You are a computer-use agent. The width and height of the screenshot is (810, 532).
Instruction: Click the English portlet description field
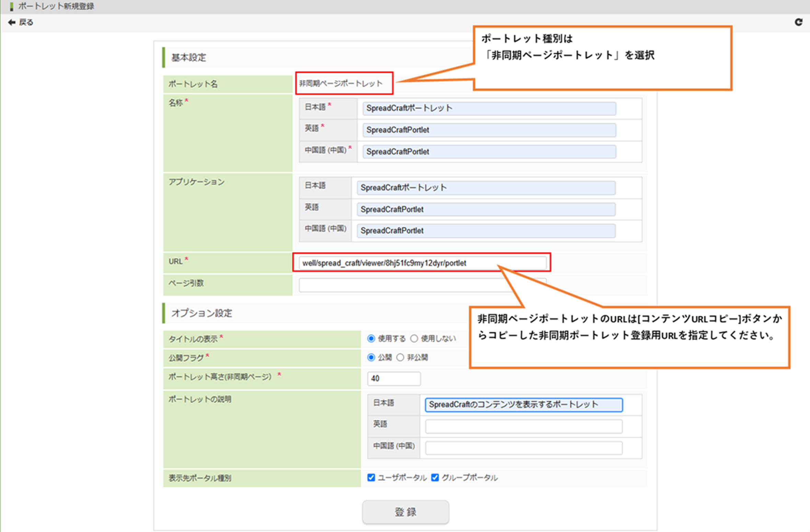click(x=523, y=426)
